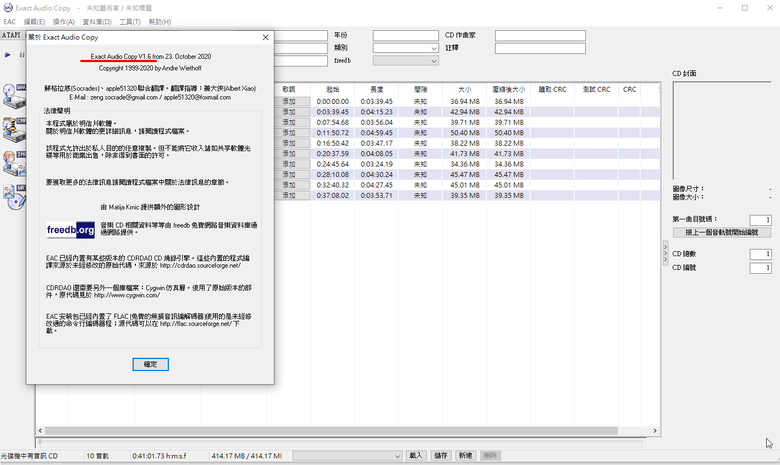
Task: Sort by 壓縮後大小 column header
Action: pos(508,90)
